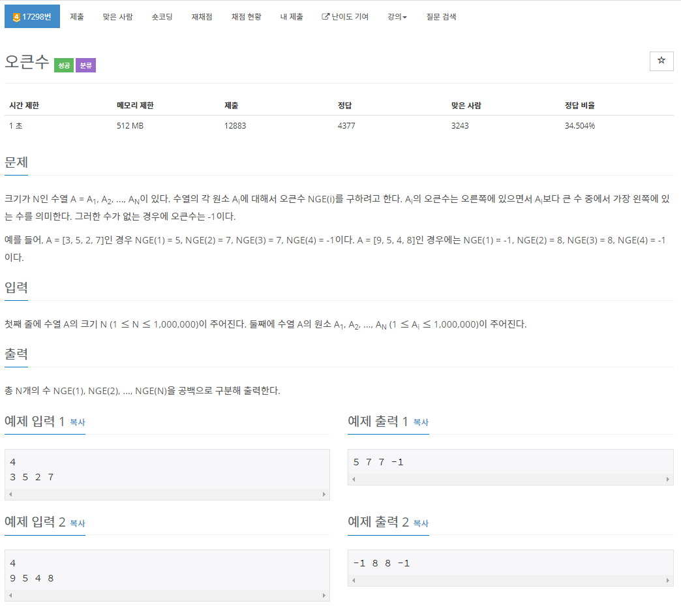
Task: Click the star favorite button
Action: [661, 61]
